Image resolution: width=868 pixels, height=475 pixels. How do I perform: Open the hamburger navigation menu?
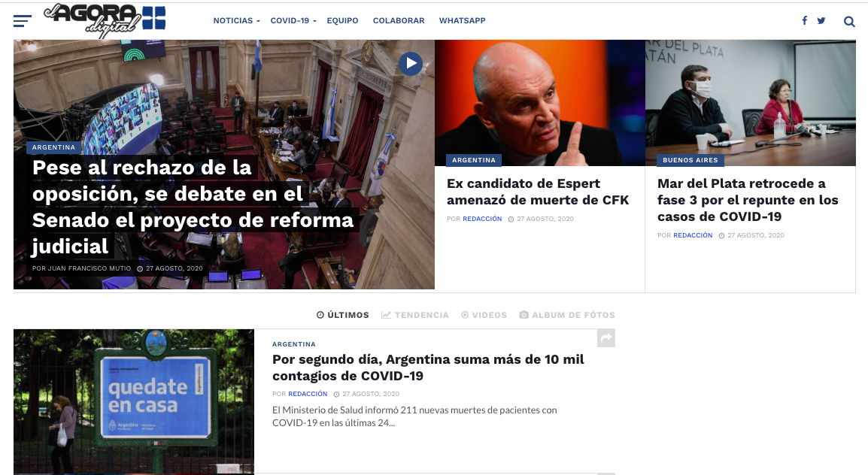point(22,21)
